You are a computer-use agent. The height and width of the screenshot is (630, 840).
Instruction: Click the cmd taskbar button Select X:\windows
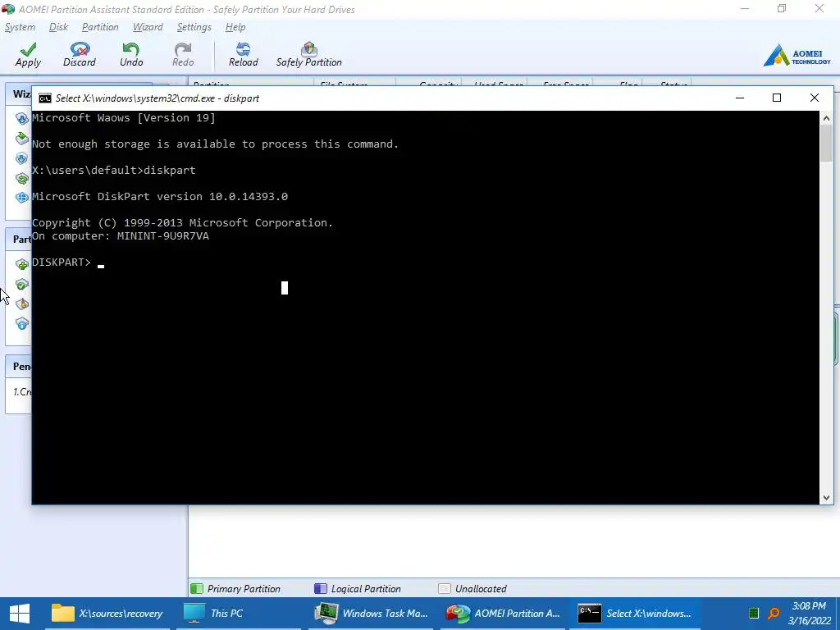pyautogui.click(x=635, y=614)
